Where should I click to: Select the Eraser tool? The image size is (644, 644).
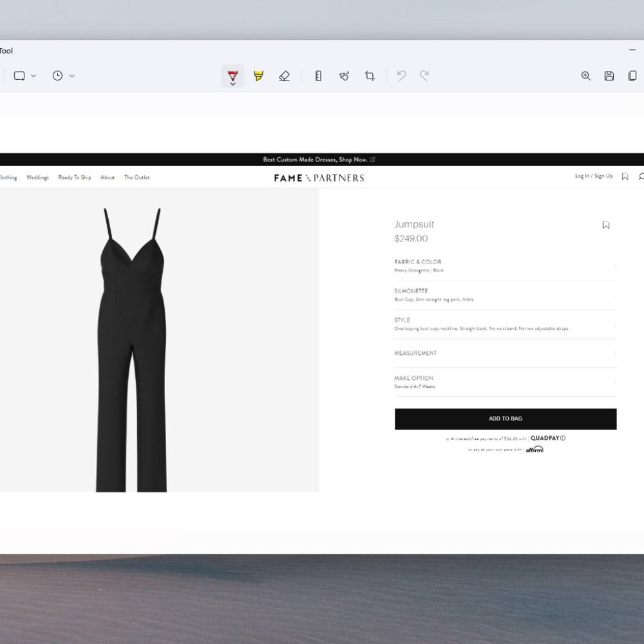tap(285, 75)
